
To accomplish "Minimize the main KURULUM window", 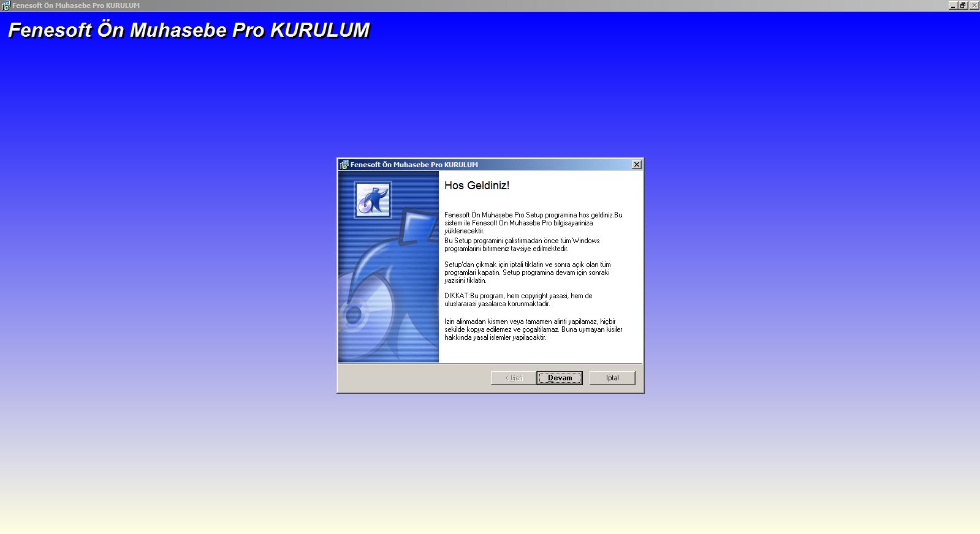I will 953,6.
